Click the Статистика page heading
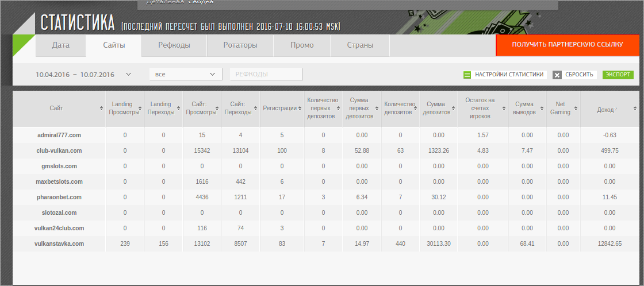The width and height of the screenshot is (644, 286). [78, 22]
